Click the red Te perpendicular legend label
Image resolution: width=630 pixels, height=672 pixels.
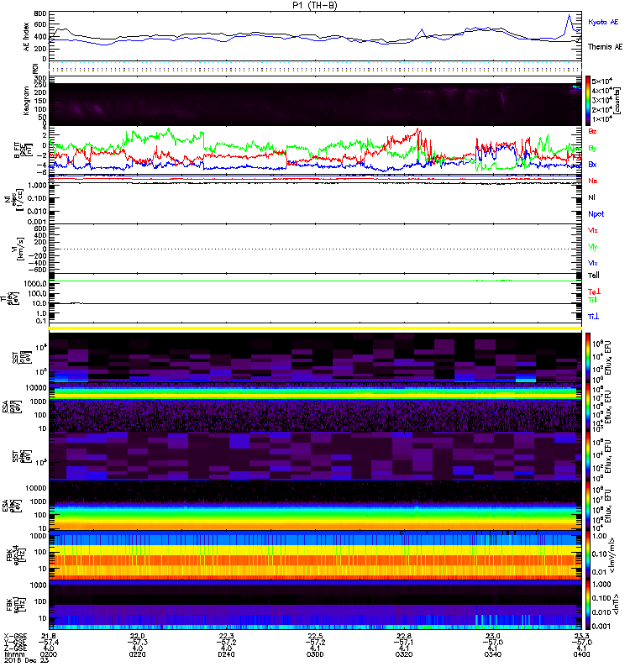pos(594,291)
